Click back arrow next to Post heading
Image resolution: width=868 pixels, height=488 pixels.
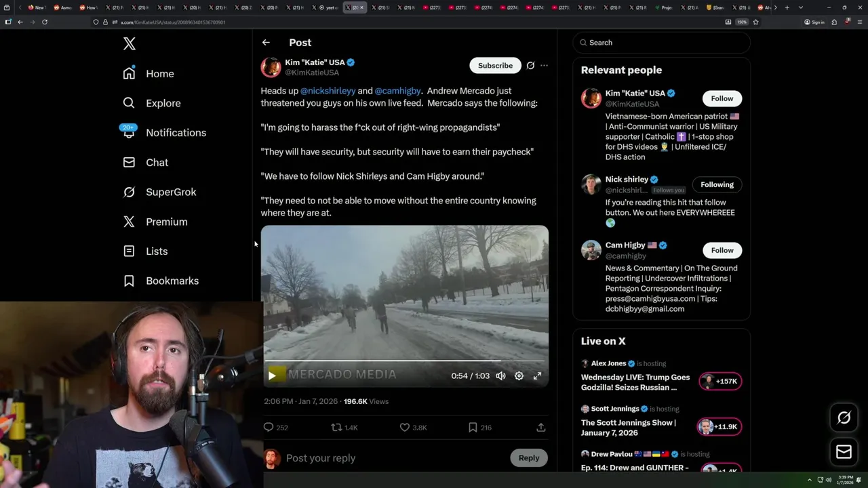[x=266, y=43]
